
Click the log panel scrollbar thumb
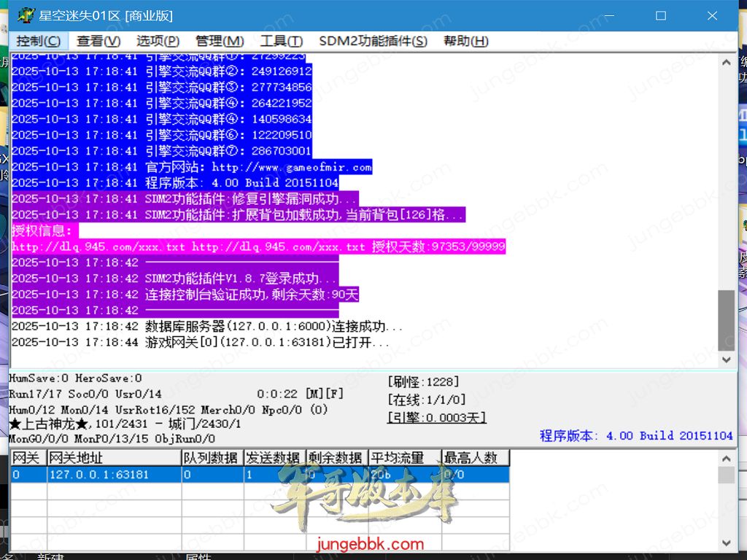tap(726, 320)
